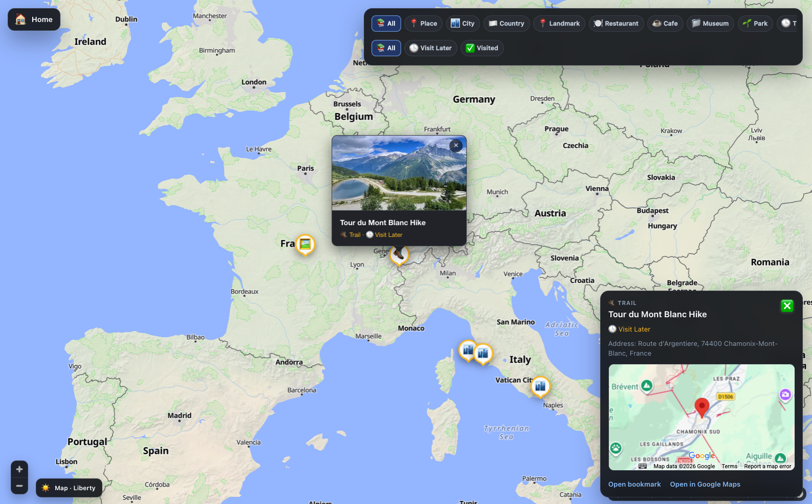Click the London label on the map

(x=254, y=82)
